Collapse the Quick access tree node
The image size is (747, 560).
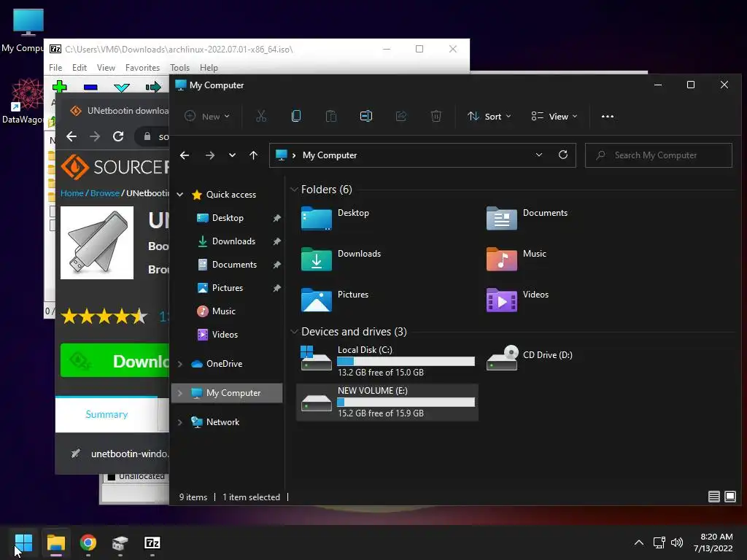(180, 194)
